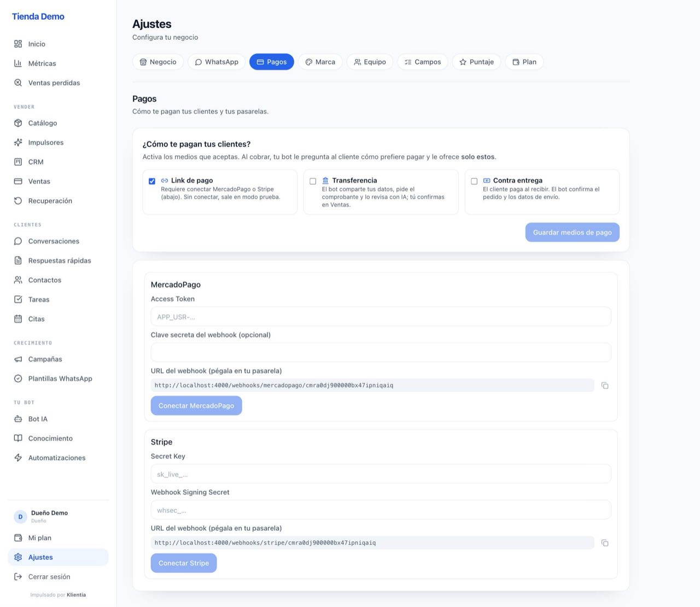Image resolution: width=700 pixels, height=607 pixels.
Task: Enable the Contra entrega checkbox
Action: tap(474, 181)
